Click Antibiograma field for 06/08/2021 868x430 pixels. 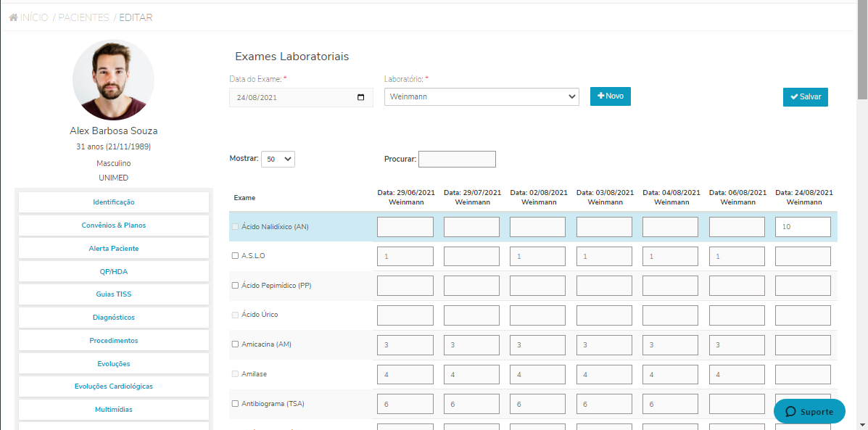point(737,404)
